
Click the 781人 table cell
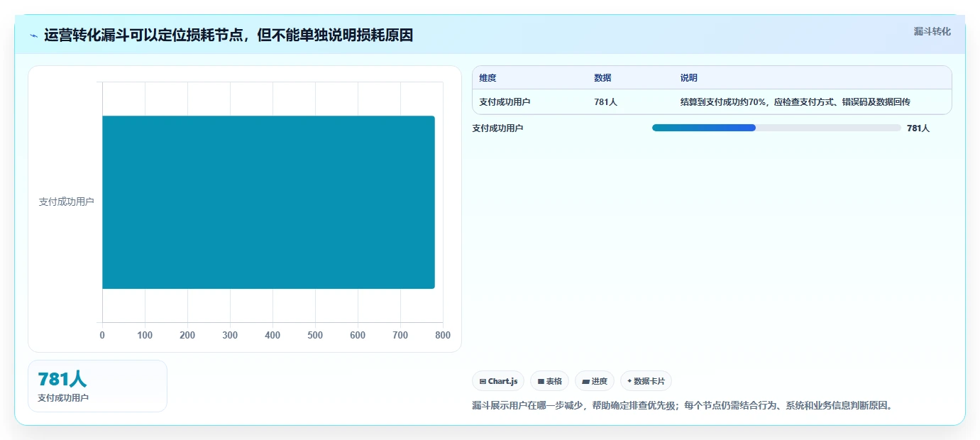[605, 102]
